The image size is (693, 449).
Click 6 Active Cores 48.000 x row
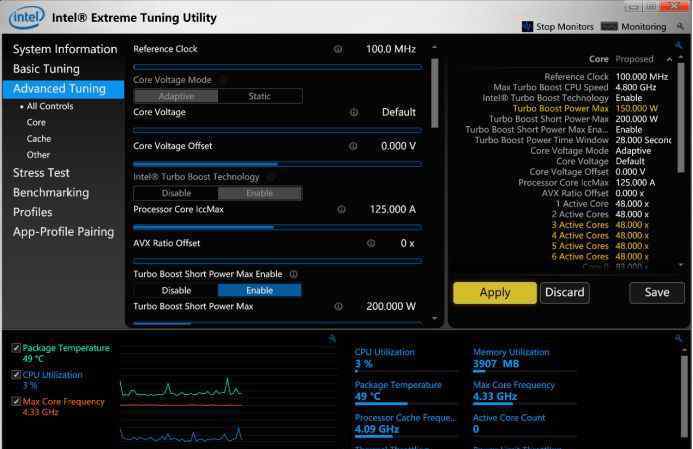pos(600,257)
